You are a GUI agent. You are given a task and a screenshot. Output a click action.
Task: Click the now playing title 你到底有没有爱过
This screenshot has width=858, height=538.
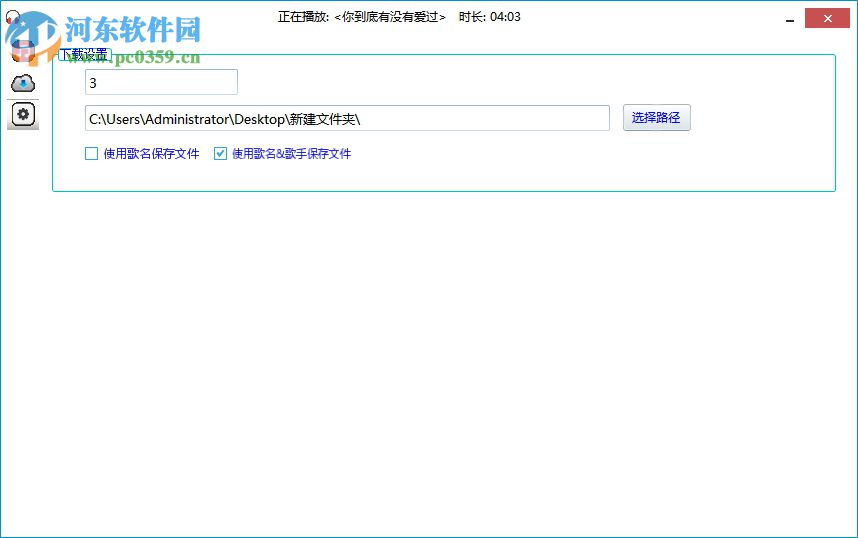pyautogui.click(x=390, y=17)
